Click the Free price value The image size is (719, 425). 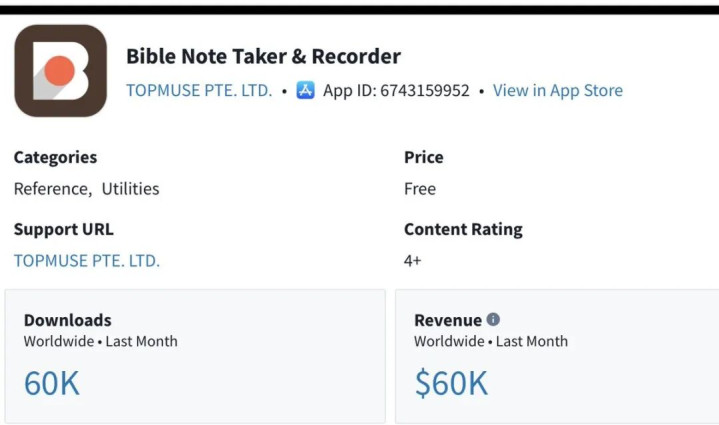[420, 189]
